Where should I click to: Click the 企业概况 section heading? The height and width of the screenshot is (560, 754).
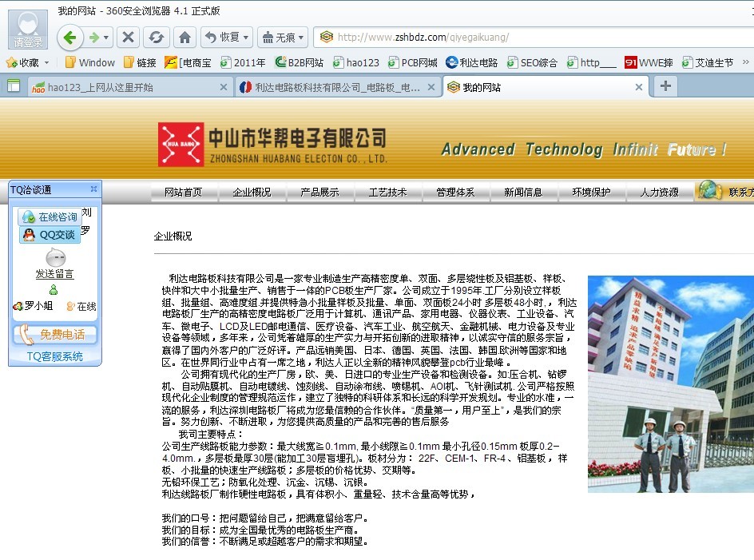[x=173, y=236]
